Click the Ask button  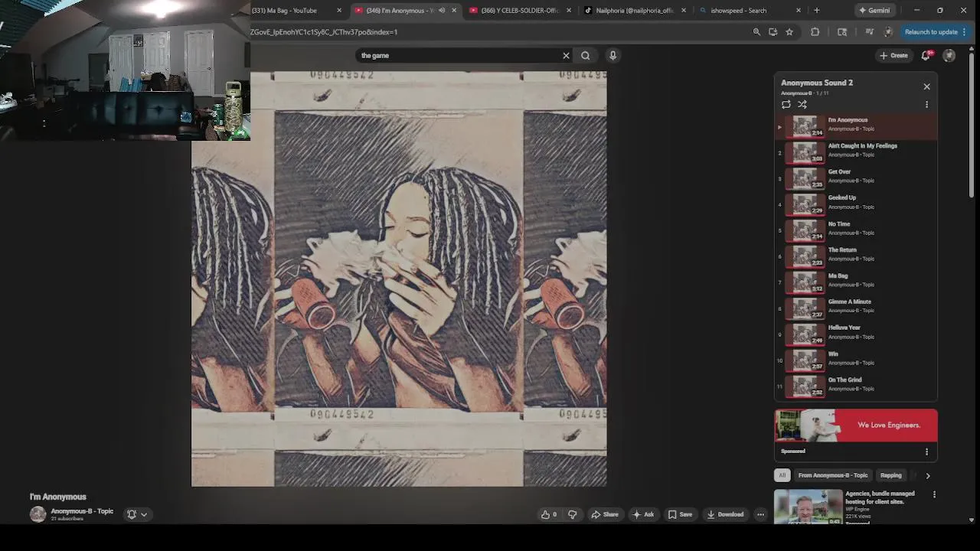(643, 514)
